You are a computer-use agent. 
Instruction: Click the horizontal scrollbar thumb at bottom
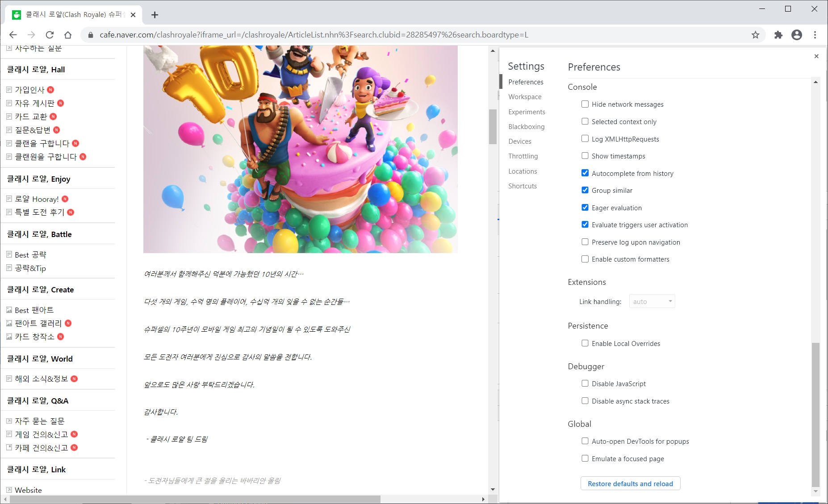(195, 499)
